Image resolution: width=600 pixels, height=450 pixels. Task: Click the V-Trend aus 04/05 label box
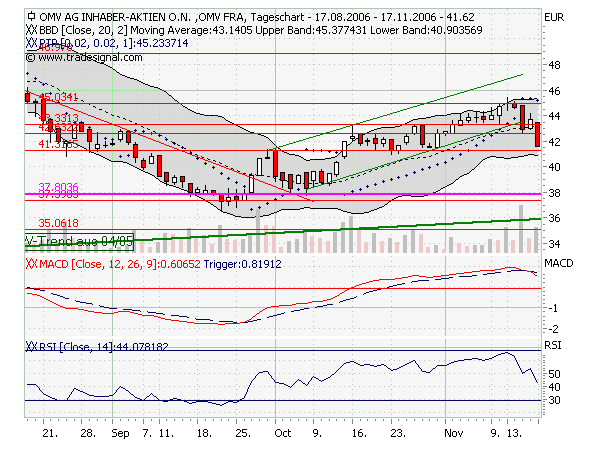79,242
